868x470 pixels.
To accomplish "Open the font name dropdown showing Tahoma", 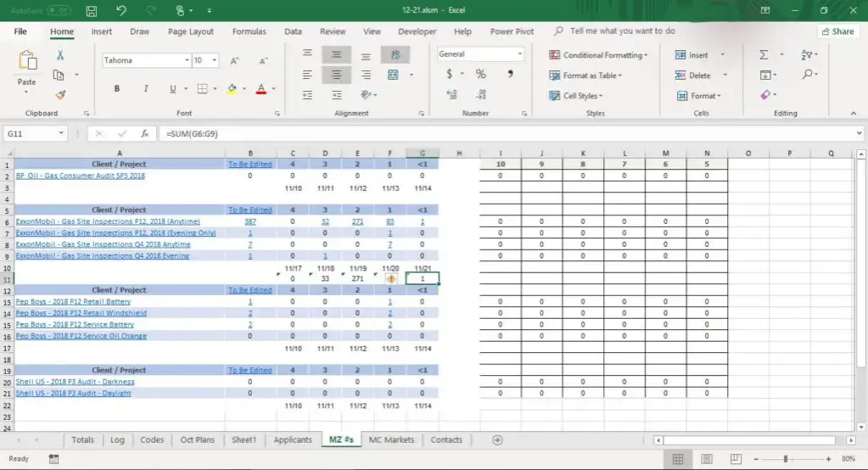I will point(187,61).
